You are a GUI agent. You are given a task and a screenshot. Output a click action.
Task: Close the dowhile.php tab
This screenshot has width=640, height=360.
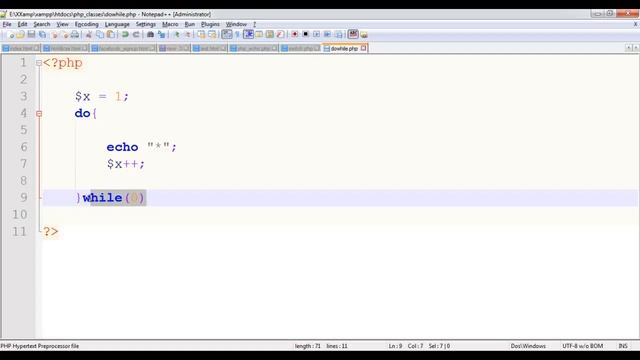tap(363, 48)
